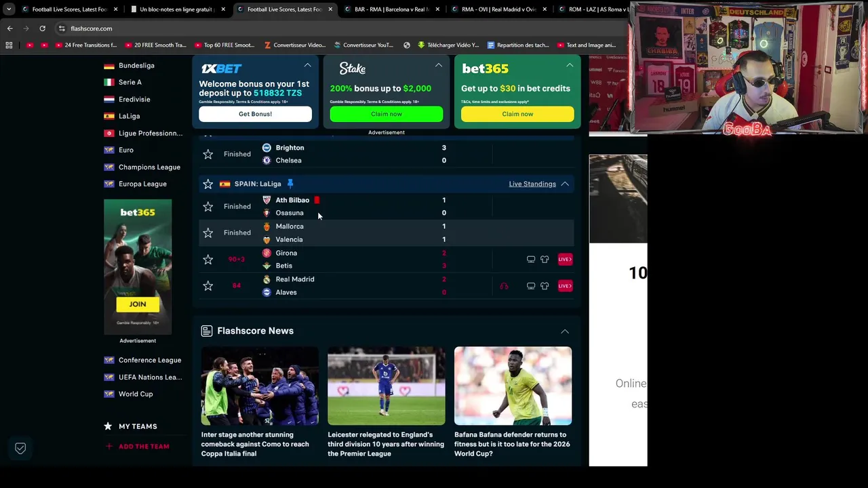Open Bundesliga in the sidebar
Image resolution: width=868 pixels, height=488 pixels.
click(136, 66)
